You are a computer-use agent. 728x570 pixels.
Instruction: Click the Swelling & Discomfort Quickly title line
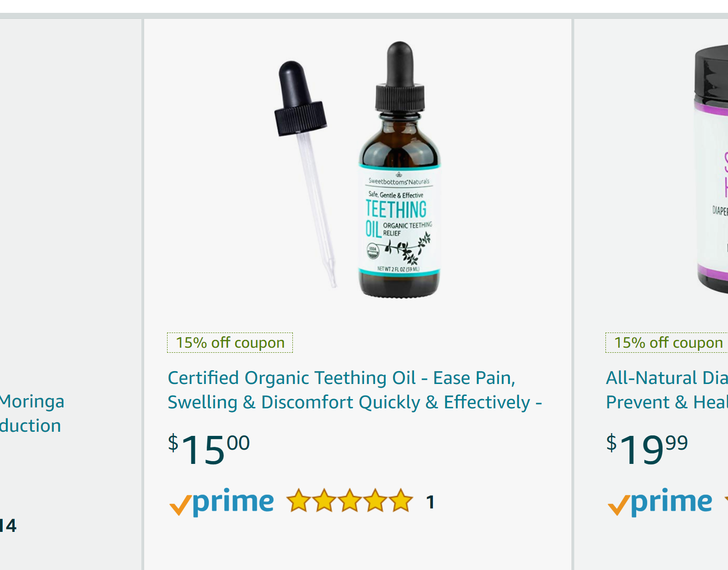[x=355, y=402]
